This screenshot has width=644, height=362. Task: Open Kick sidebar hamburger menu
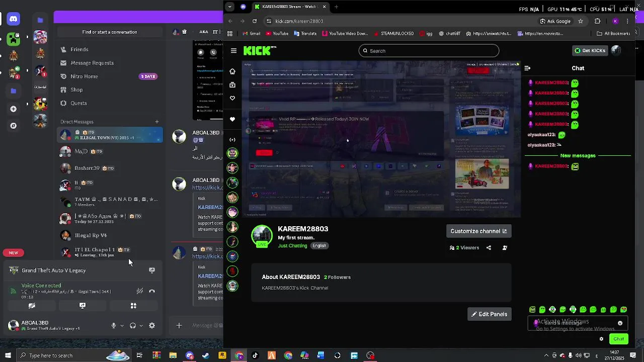point(233,51)
